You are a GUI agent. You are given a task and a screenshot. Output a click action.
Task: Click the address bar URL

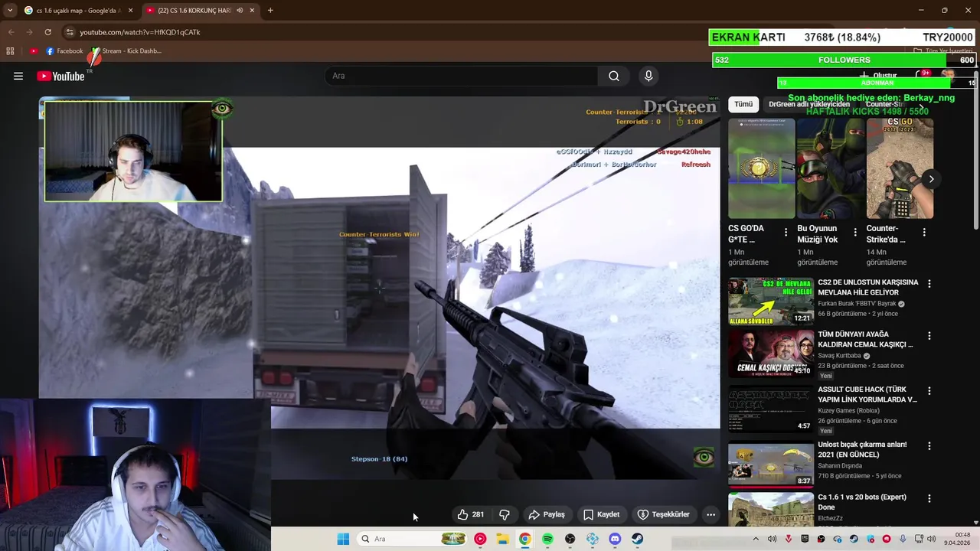(140, 32)
